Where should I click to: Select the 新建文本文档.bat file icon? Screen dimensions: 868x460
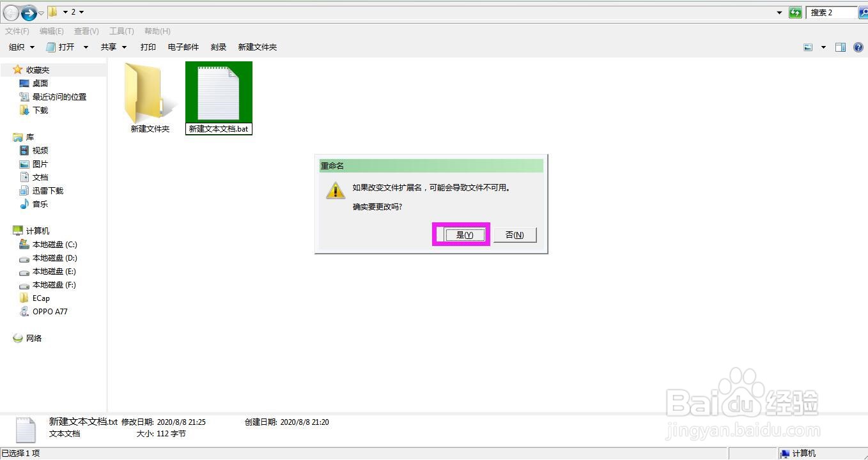219,93
